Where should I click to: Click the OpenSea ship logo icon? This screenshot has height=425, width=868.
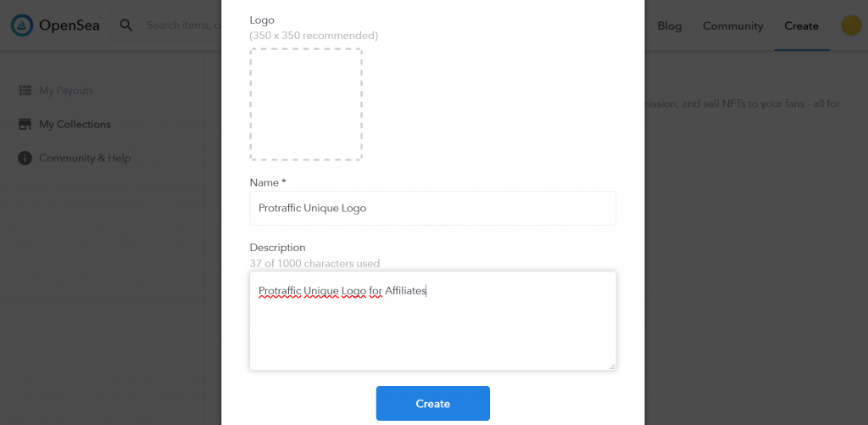pos(22,25)
